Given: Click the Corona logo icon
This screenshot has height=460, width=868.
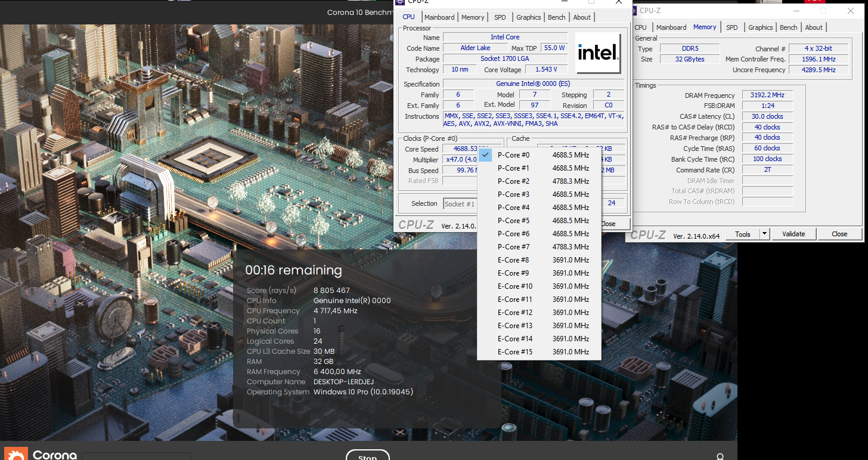Looking at the screenshot, I should pos(16,455).
